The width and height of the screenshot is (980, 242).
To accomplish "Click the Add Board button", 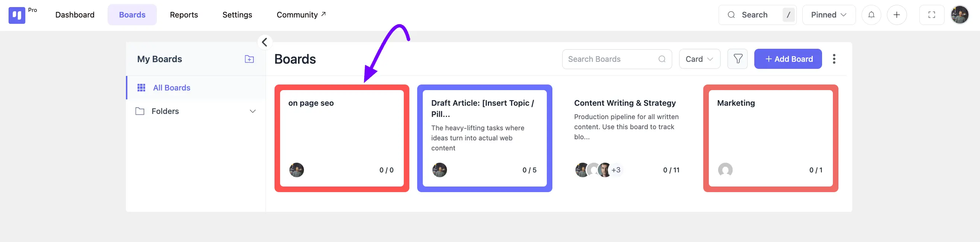I will (788, 59).
